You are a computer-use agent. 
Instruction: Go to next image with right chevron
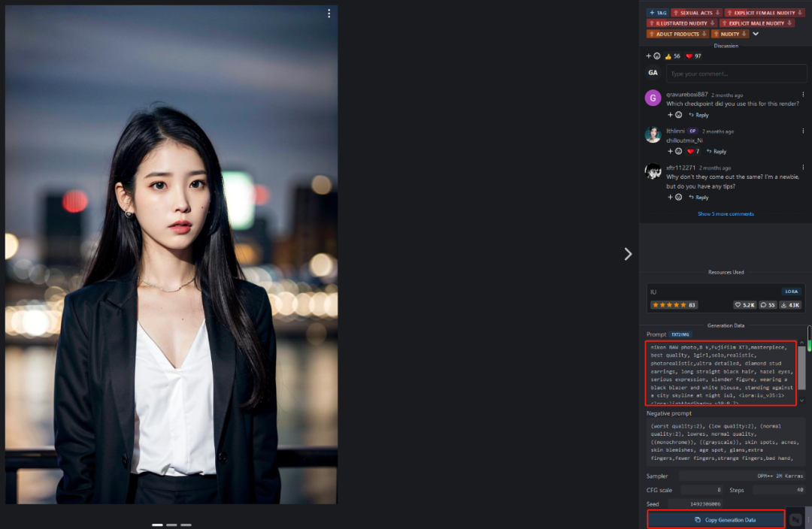click(x=628, y=254)
